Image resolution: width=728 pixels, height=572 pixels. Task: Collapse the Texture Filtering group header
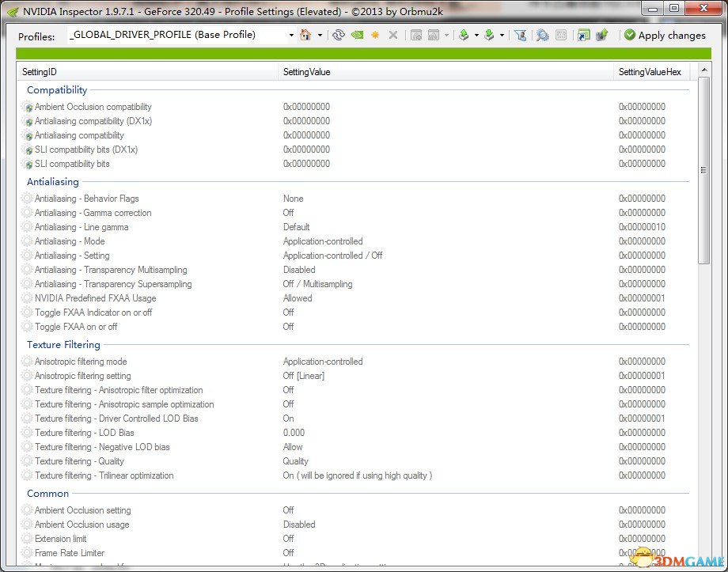(x=63, y=344)
